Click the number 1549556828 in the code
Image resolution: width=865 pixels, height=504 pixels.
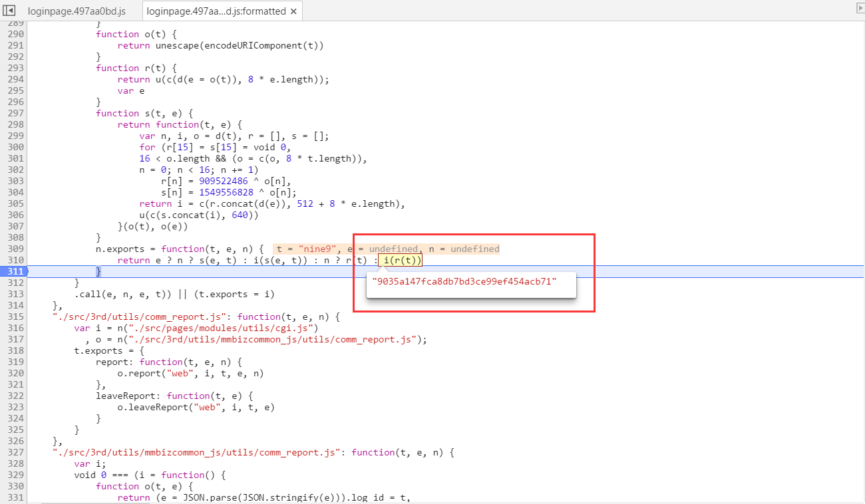click(226, 192)
